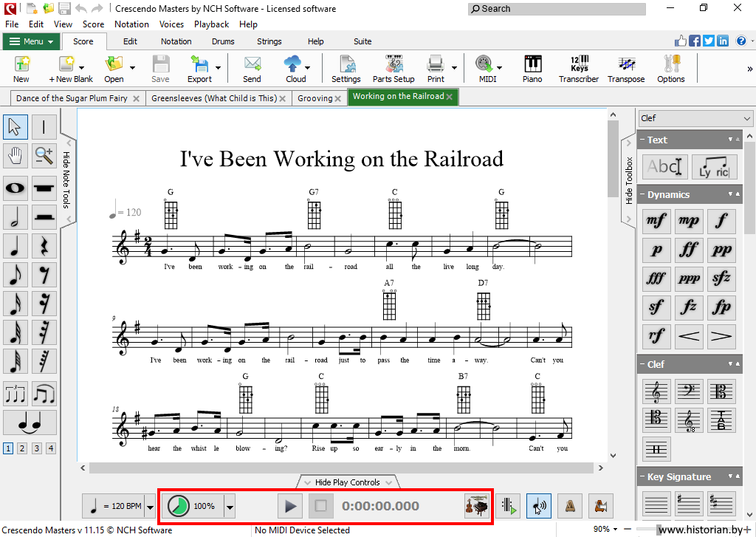Toggle the metronome in play controls
The width and height of the screenshot is (756, 537).
(x=571, y=506)
